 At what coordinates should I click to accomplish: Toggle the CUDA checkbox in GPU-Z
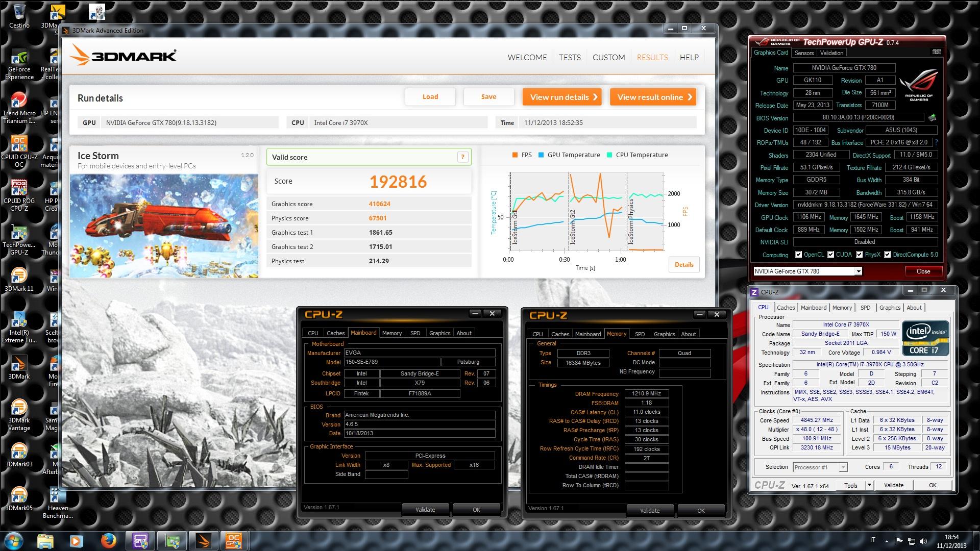[831, 255]
